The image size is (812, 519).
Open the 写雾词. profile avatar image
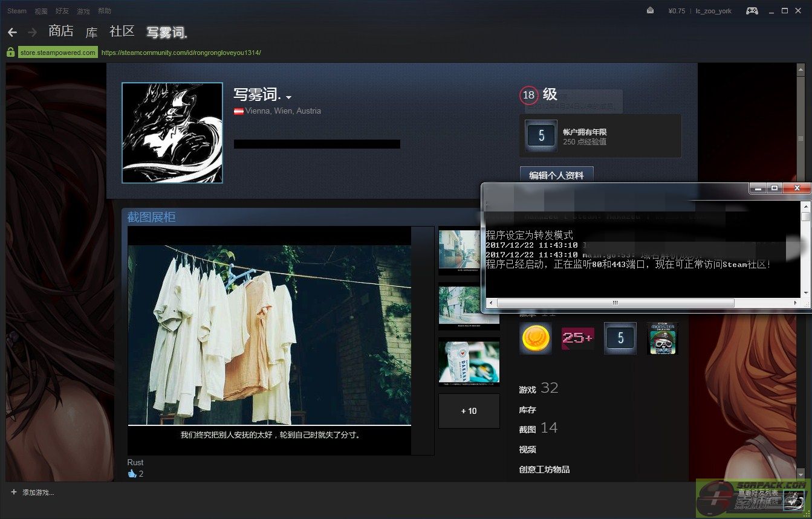point(172,133)
